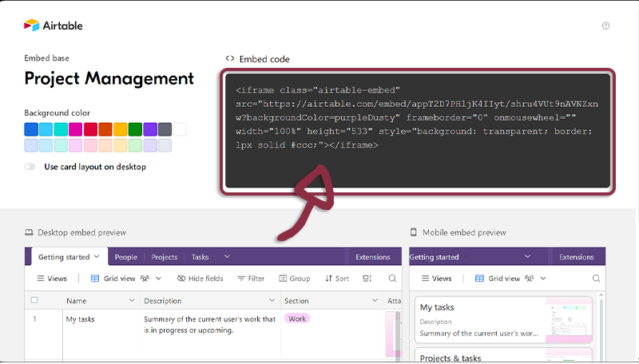Image resolution: width=639 pixels, height=364 pixels.
Task: Open the Sort option in desktop toolbar
Action: [336, 279]
